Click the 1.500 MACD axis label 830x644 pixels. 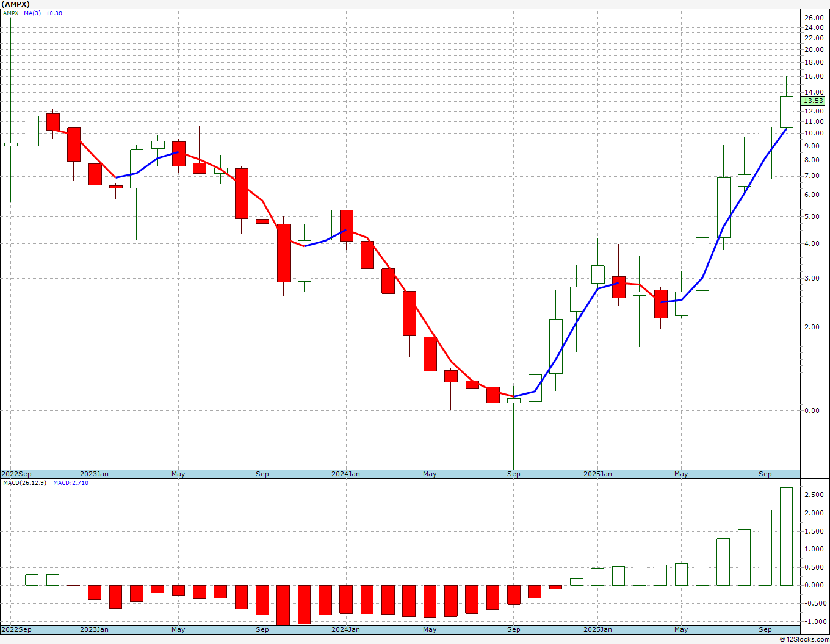click(814, 532)
